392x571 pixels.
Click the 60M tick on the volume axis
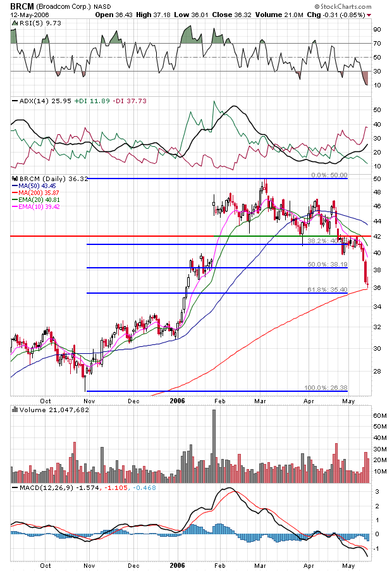380,415
